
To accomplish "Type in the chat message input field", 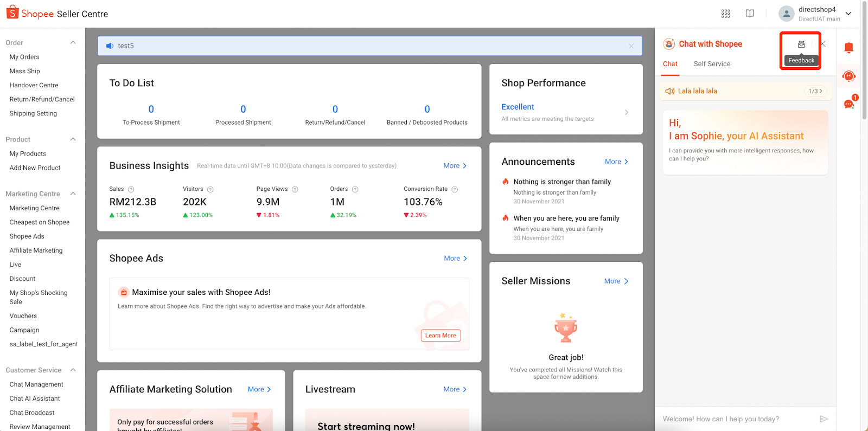I will point(738,419).
